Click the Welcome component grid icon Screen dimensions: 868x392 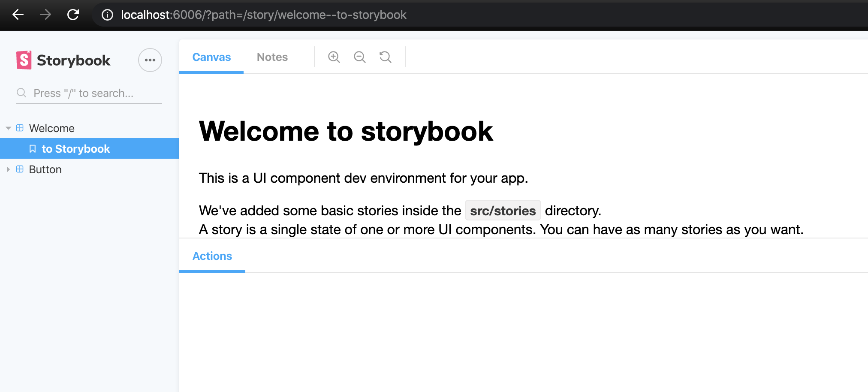(19, 127)
